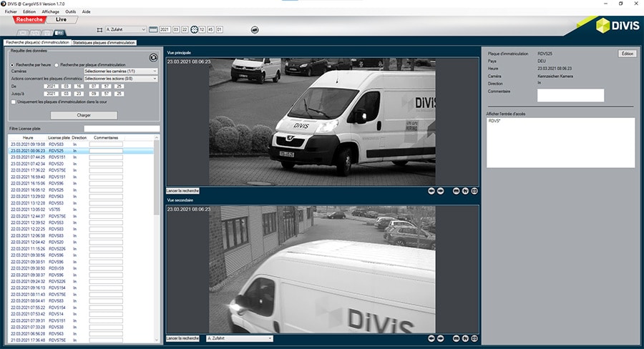Click the DIVIS logo
This screenshot has height=349, width=644.
click(618, 26)
